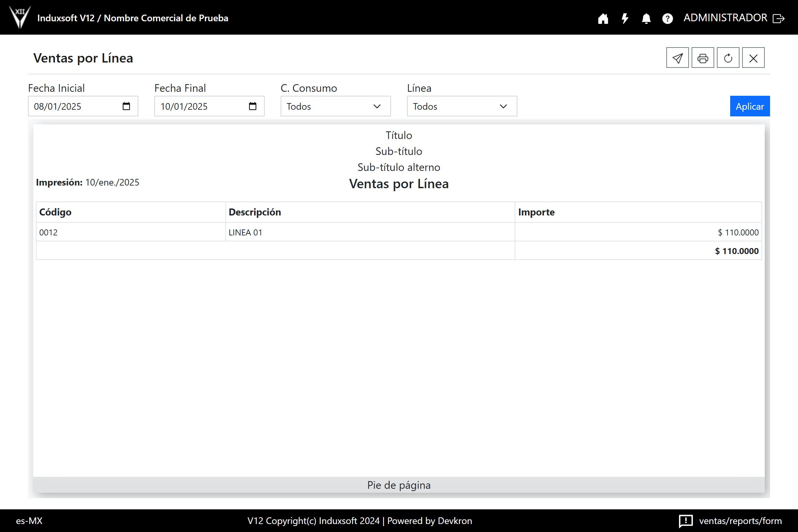Print the Ventas por Línea report
Image resolution: width=798 pixels, height=532 pixels.
pos(703,58)
